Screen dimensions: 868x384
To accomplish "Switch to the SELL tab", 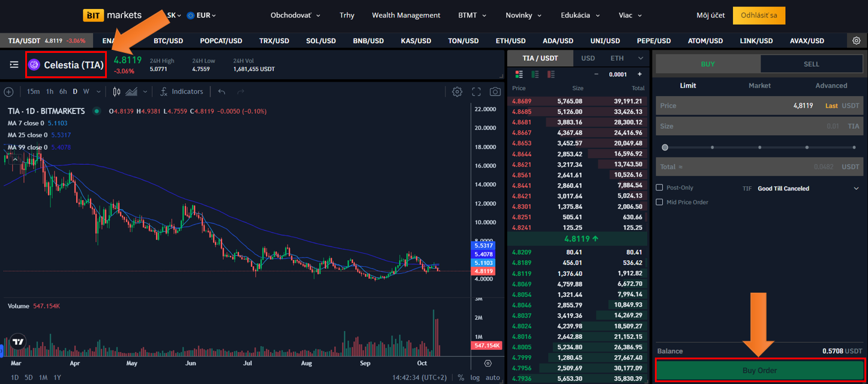I will pos(811,64).
